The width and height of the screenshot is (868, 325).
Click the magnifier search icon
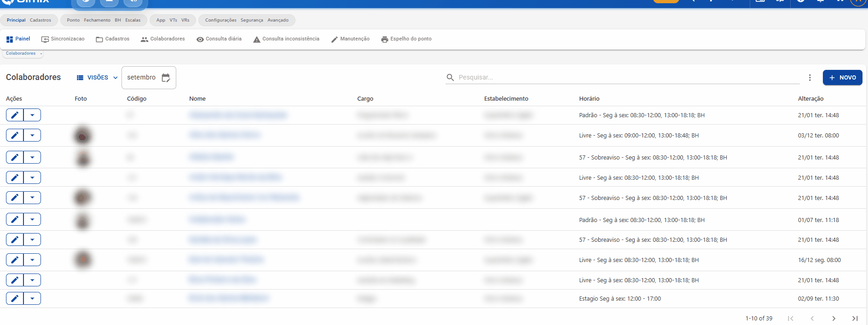pyautogui.click(x=450, y=77)
